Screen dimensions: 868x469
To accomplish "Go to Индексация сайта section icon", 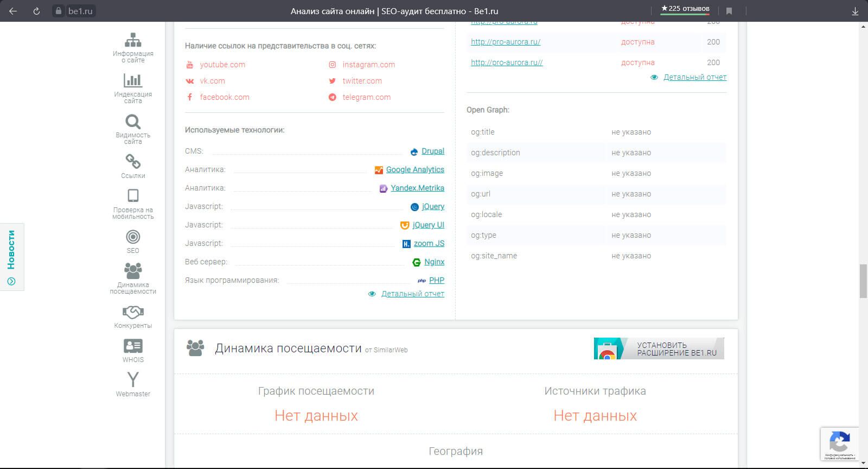I will (133, 81).
